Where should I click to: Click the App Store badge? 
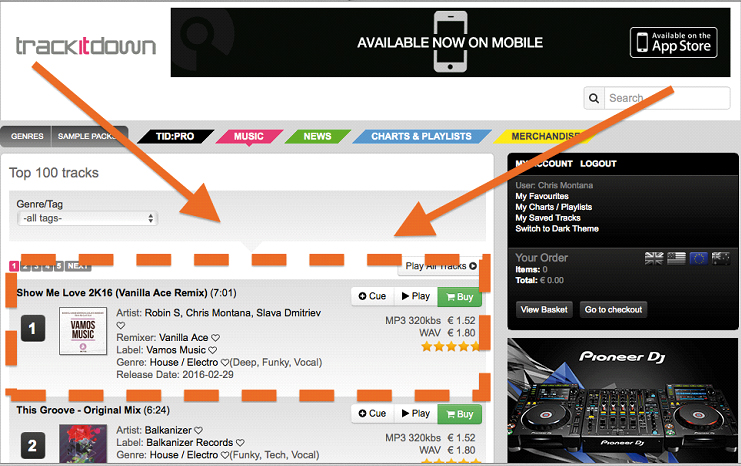[x=673, y=43]
